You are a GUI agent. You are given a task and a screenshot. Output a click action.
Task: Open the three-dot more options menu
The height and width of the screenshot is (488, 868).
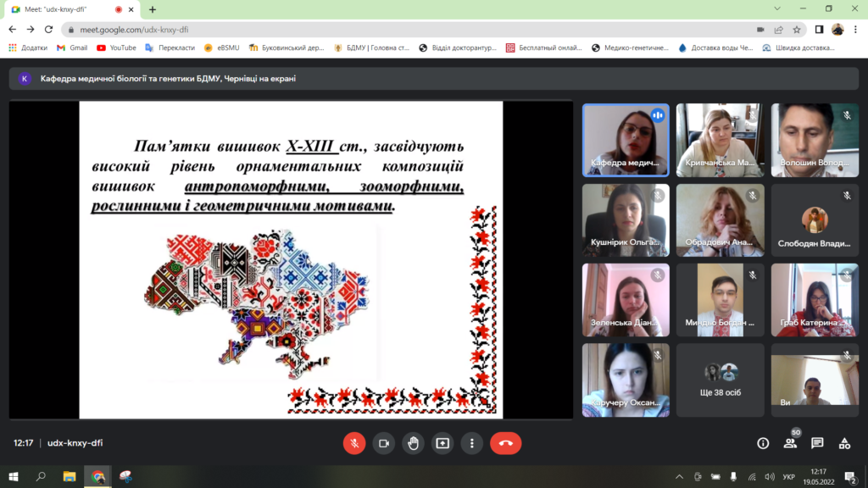[471, 443]
